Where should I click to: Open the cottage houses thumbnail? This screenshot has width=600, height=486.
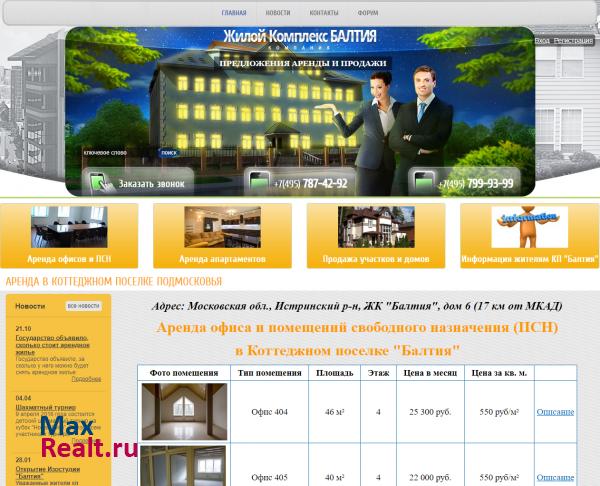(x=376, y=227)
